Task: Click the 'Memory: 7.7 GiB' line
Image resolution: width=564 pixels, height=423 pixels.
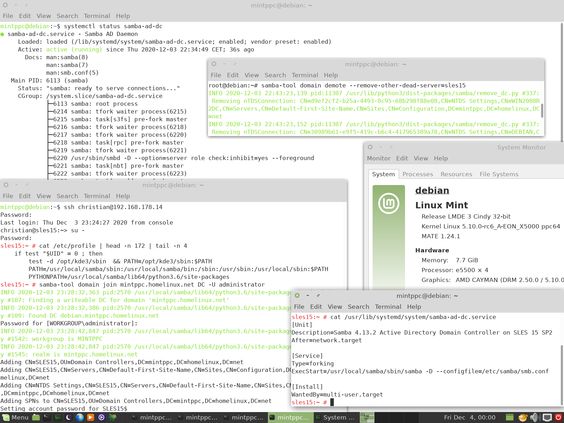Action: click(450, 260)
